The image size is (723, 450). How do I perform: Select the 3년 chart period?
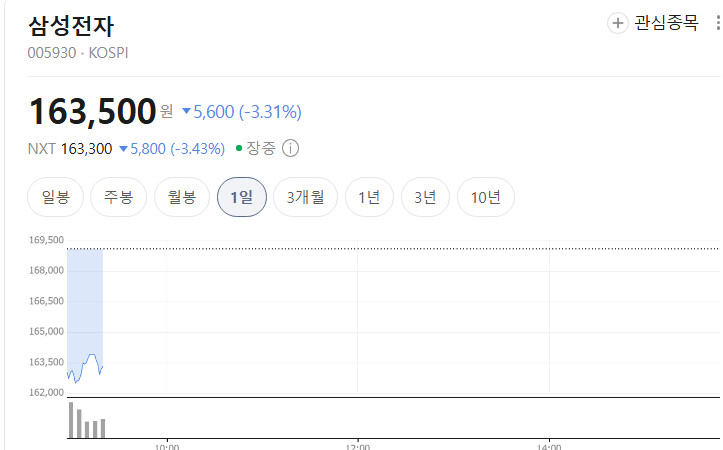coord(425,197)
